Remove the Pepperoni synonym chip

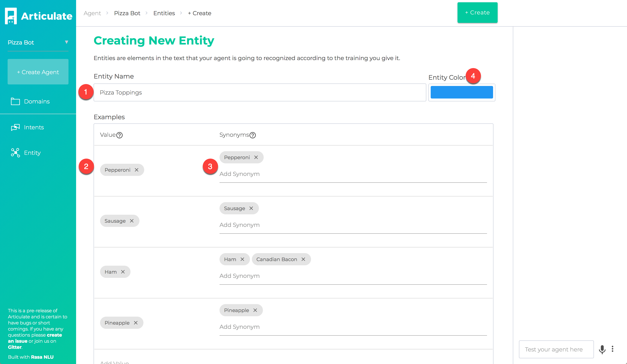pos(256,157)
